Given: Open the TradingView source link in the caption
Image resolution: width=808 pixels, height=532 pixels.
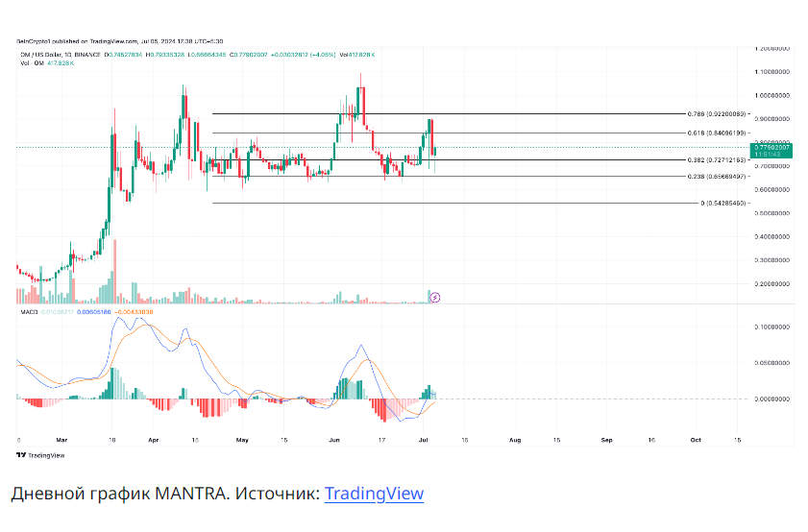Looking at the screenshot, I should pos(374,493).
